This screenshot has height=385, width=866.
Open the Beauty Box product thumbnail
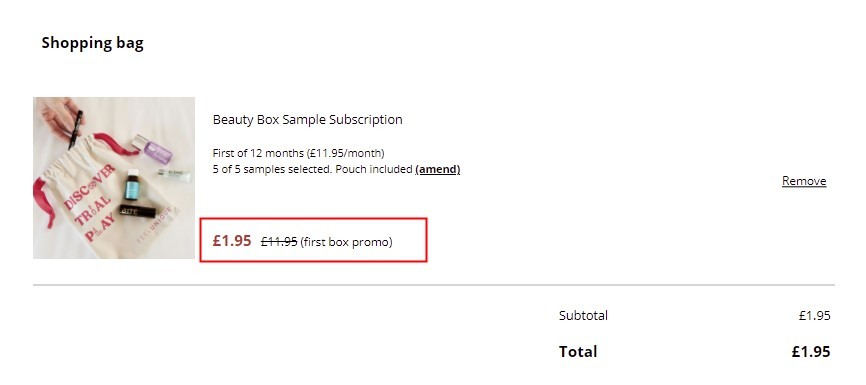[114, 178]
